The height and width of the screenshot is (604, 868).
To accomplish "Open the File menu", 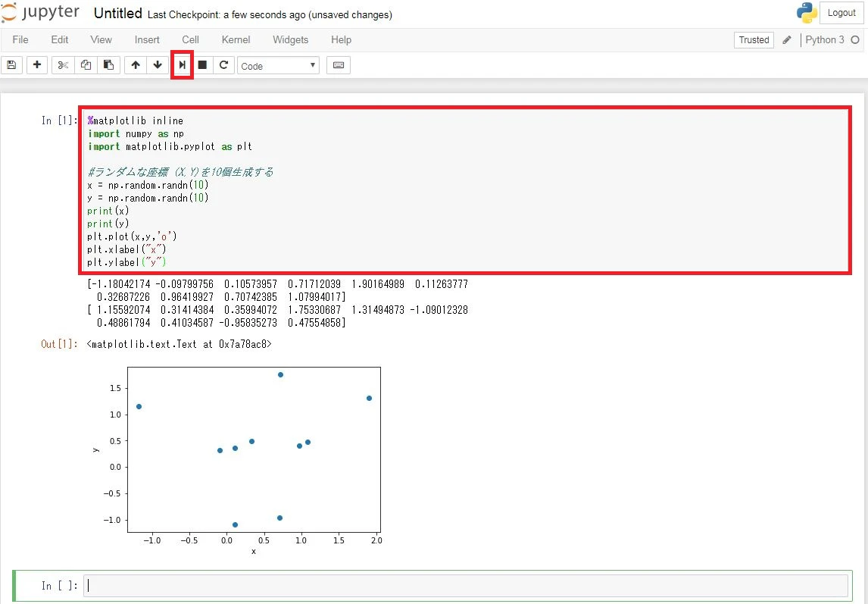I will coord(20,40).
